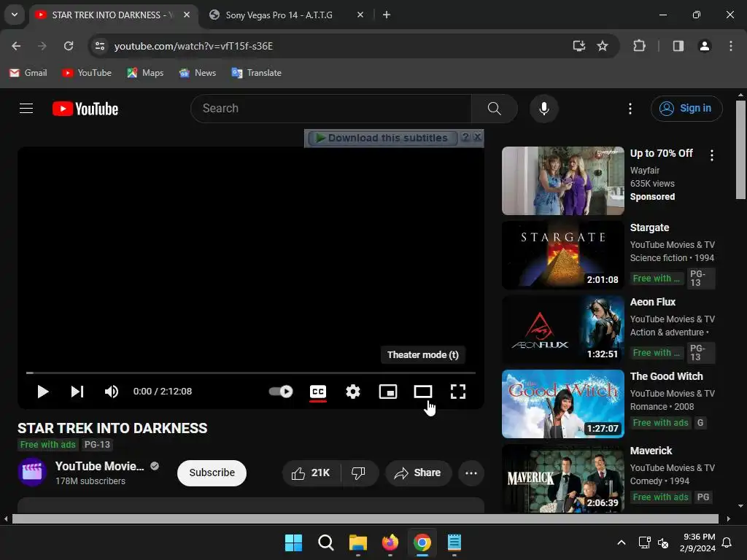Open YouTube settings three-dot menu
Image resolution: width=747 pixels, height=560 pixels.
pyautogui.click(x=630, y=109)
